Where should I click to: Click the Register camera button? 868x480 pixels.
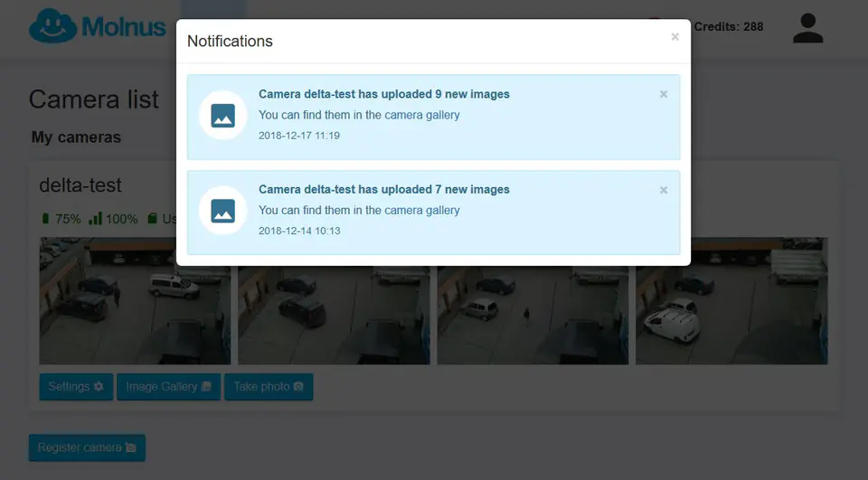87,447
